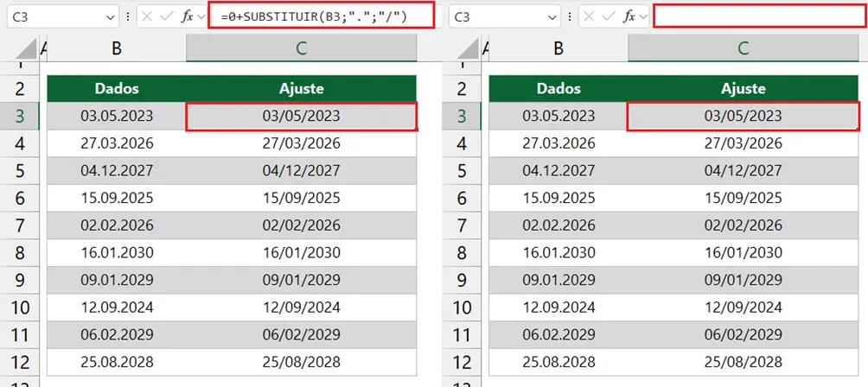Select cell 06.02.2029 in left sheet
Viewport: 868px width, 387px height.
pyautogui.click(x=117, y=335)
